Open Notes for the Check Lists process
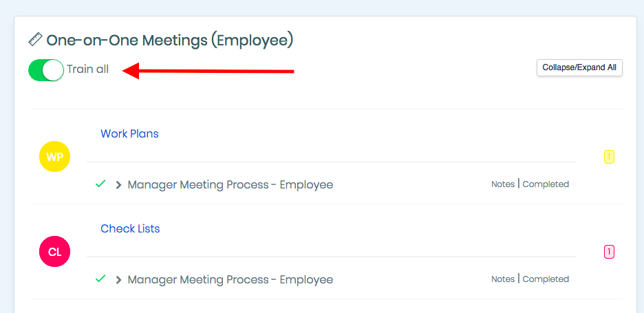Screen dimensions: 644x313 [x=503, y=279]
